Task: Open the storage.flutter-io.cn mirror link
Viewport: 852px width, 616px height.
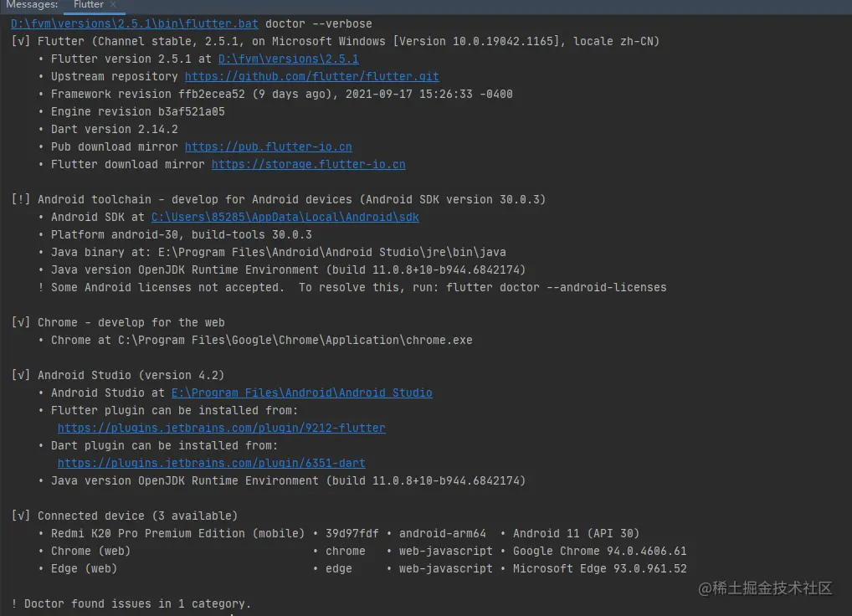Action: [x=309, y=165]
